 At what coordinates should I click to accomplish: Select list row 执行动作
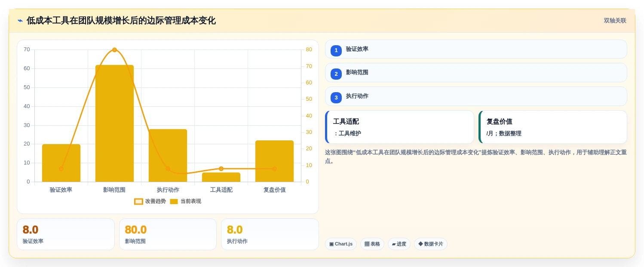pyautogui.click(x=476, y=96)
